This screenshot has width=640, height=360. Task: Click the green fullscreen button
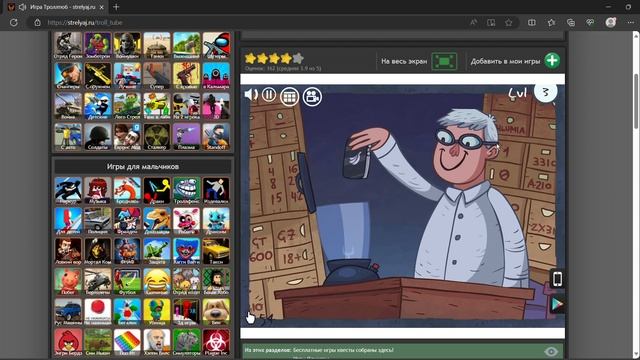click(x=444, y=61)
